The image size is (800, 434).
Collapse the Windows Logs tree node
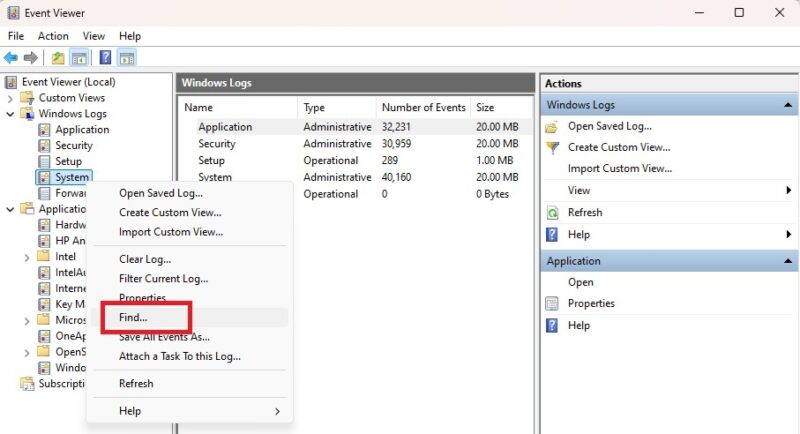pos(10,114)
